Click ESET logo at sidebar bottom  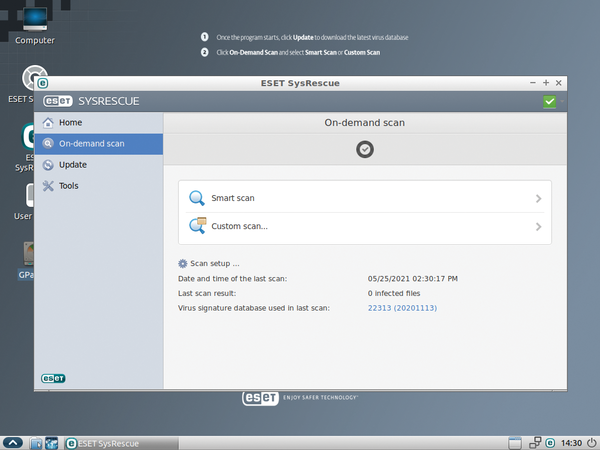53,378
